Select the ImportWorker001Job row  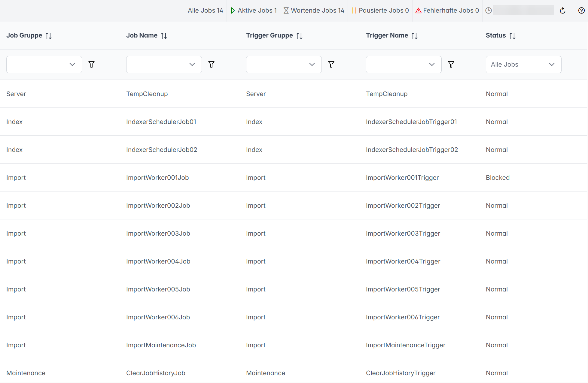pyautogui.click(x=157, y=178)
